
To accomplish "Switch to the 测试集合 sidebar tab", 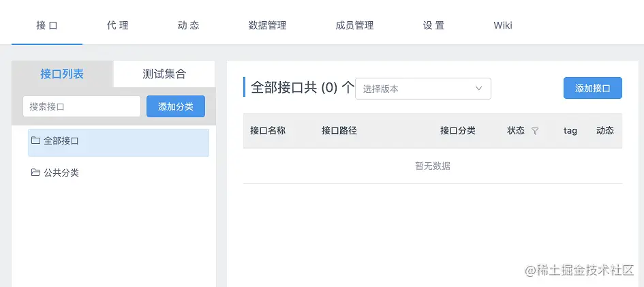I will [x=164, y=74].
